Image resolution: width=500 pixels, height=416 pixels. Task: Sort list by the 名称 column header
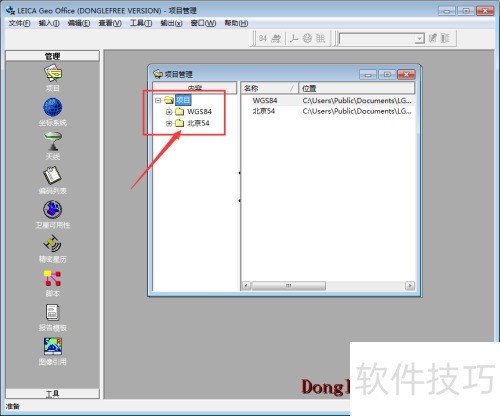click(x=269, y=88)
